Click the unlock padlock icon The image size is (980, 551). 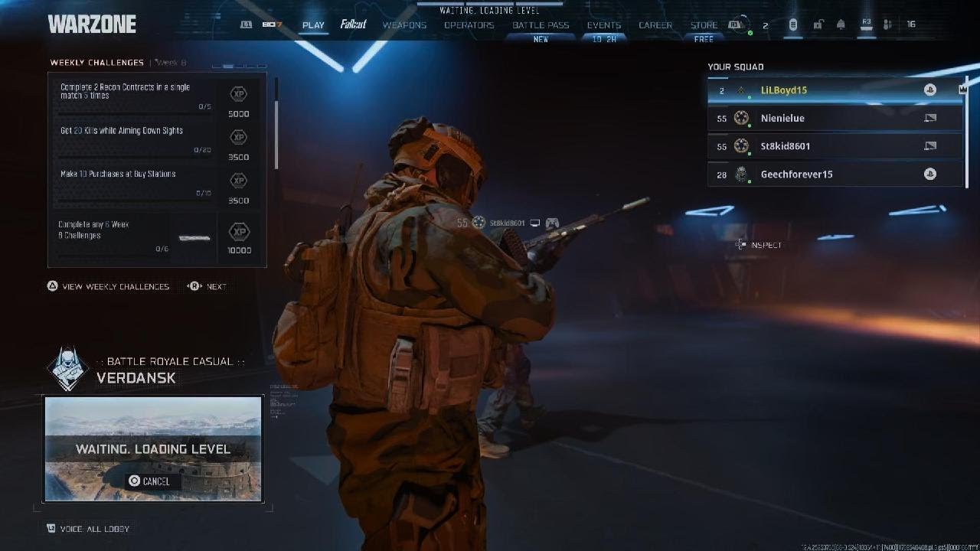[818, 24]
